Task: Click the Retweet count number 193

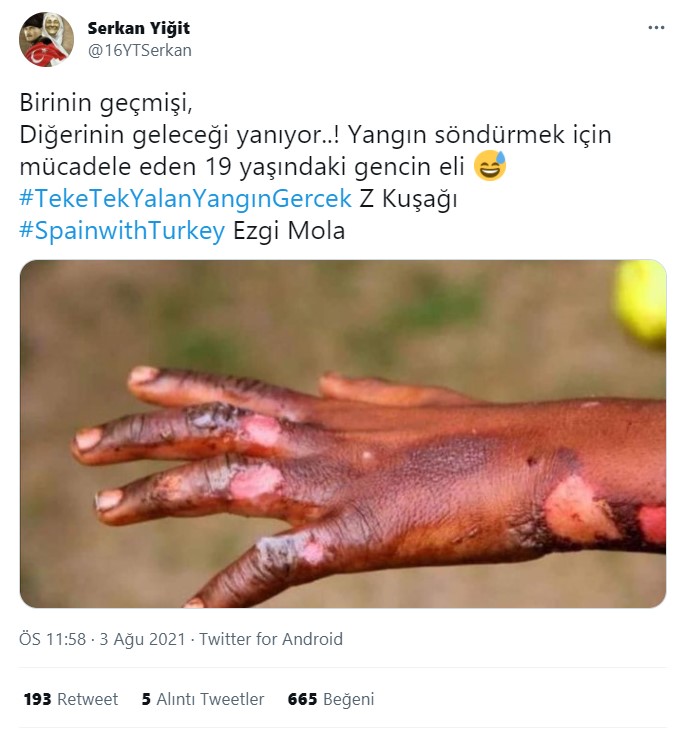Action: tap(37, 699)
